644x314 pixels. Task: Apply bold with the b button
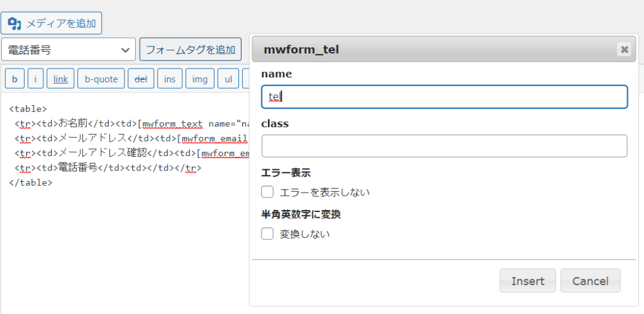[x=15, y=79]
